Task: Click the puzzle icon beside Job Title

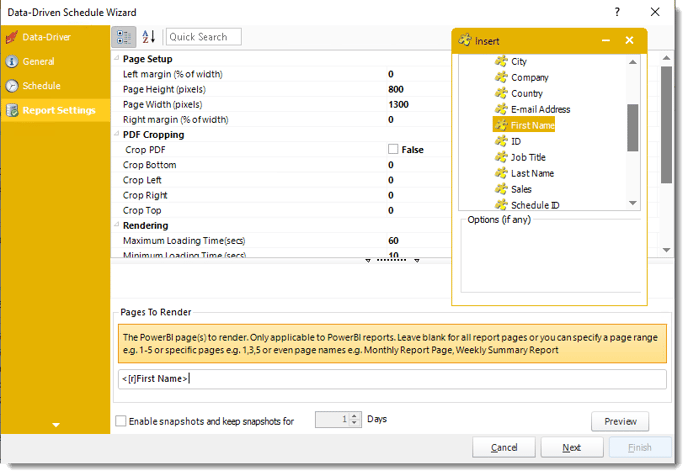Action: click(501, 157)
